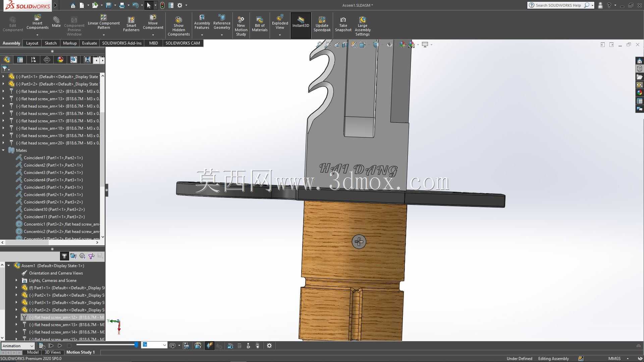Open the Animation study type dropdown
The image size is (644, 362).
click(18, 346)
